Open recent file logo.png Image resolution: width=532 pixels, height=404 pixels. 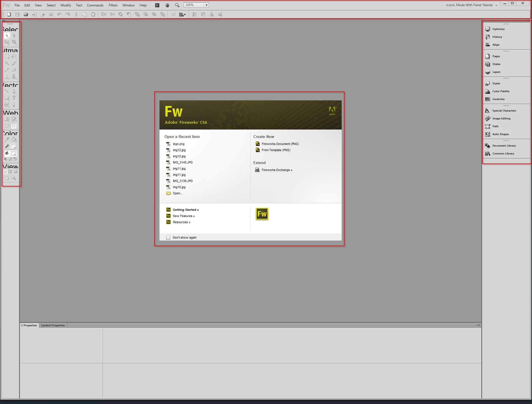pos(175,144)
